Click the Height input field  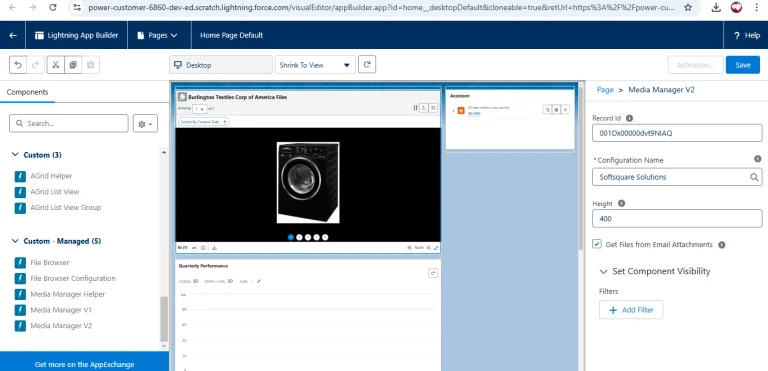point(677,219)
